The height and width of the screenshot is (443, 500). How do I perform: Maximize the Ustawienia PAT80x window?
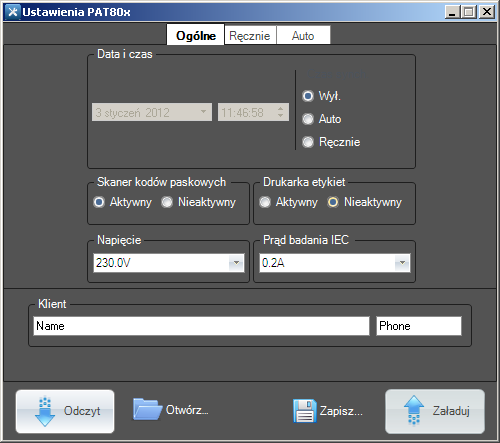pos(469,12)
